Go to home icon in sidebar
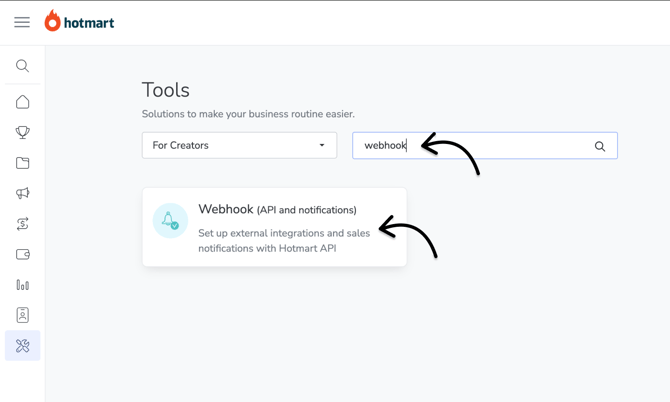Image resolution: width=670 pixels, height=402 pixels. [x=22, y=102]
